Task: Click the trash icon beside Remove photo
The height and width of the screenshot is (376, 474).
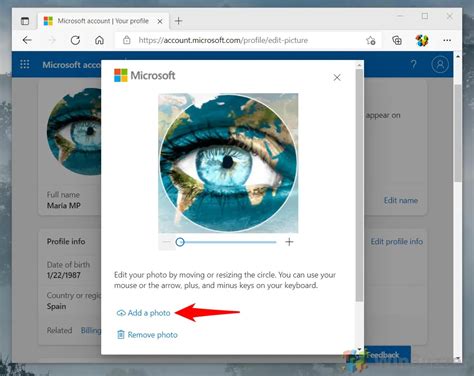Action: click(121, 334)
